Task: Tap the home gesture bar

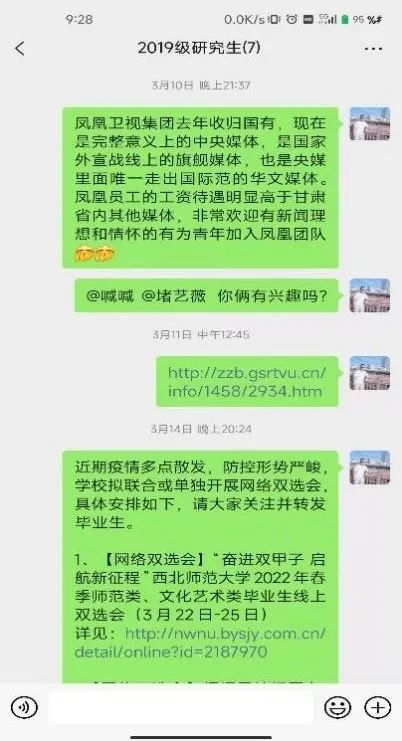Action: click(x=201, y=737)
